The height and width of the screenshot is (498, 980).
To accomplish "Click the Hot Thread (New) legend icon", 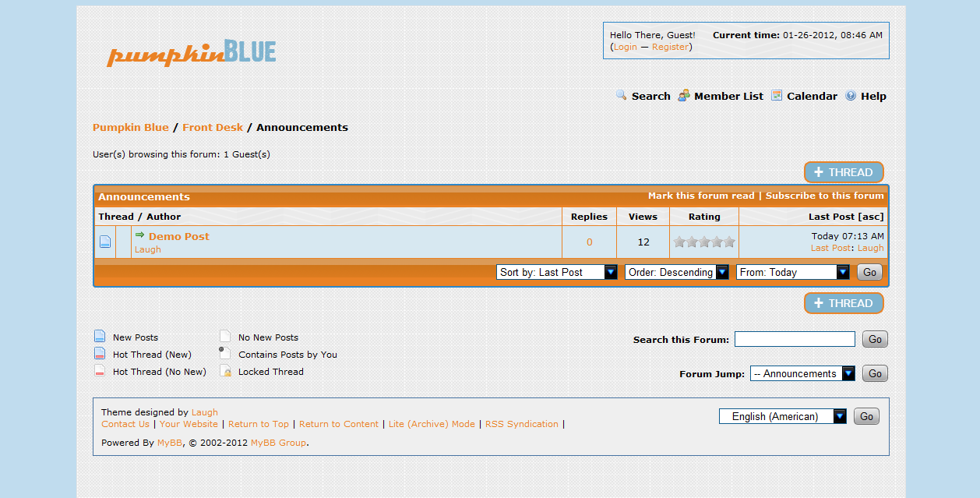I will (x=100, y=354).
